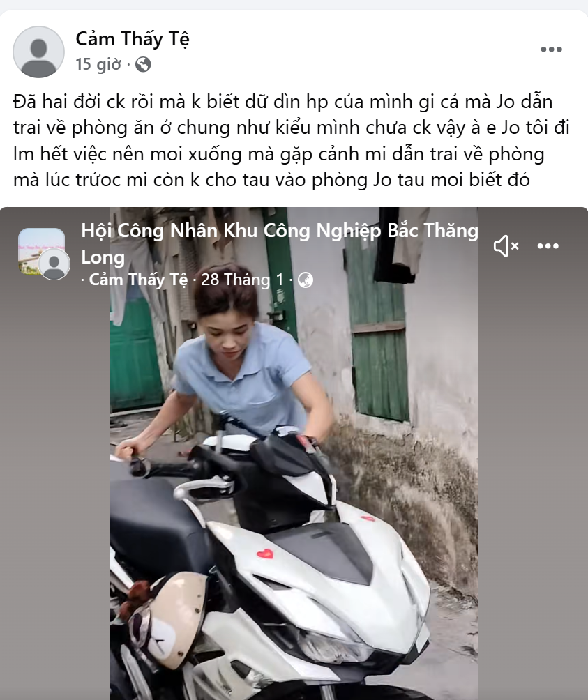Open post options menu beside Cảm Thấy Tệ
The width and height of the screenshot is (588, 700).
point(552,50)
